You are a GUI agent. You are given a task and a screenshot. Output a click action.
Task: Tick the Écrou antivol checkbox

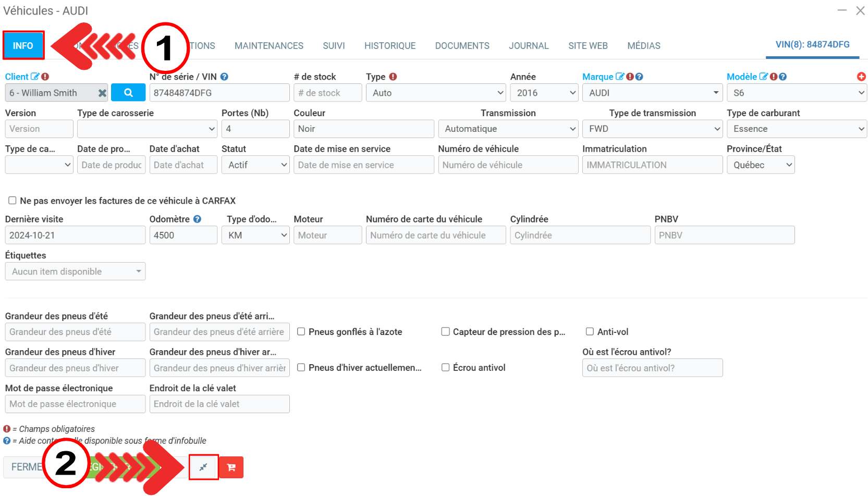click(x=446, y=368)
